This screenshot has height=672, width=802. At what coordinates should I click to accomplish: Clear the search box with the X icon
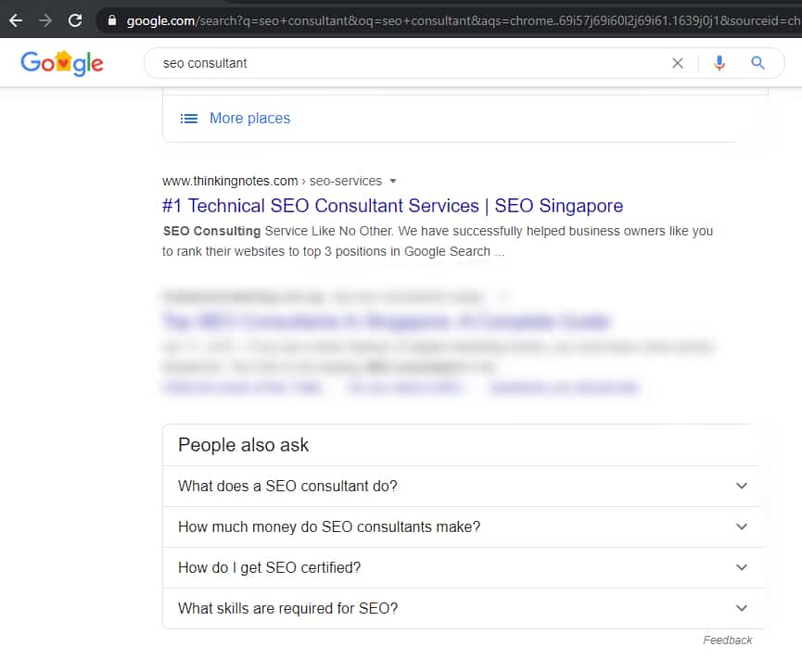coord(677,63)
